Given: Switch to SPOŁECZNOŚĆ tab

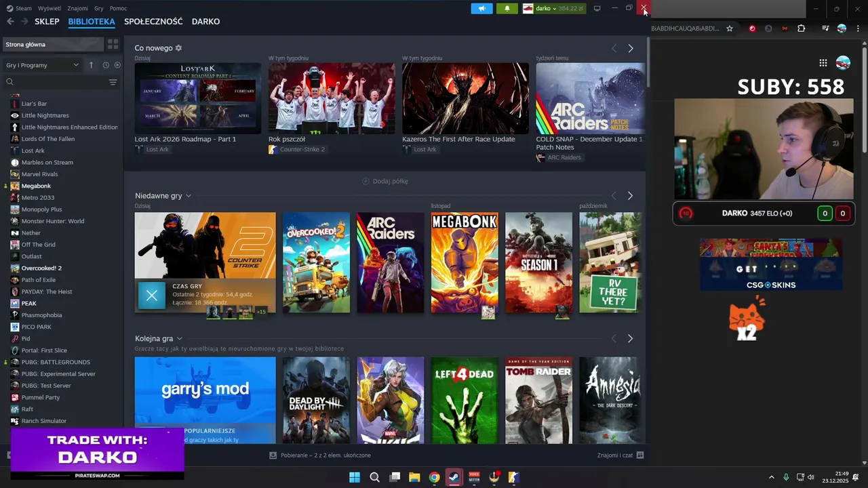Looking at the screenshot, I should [153, 22].
